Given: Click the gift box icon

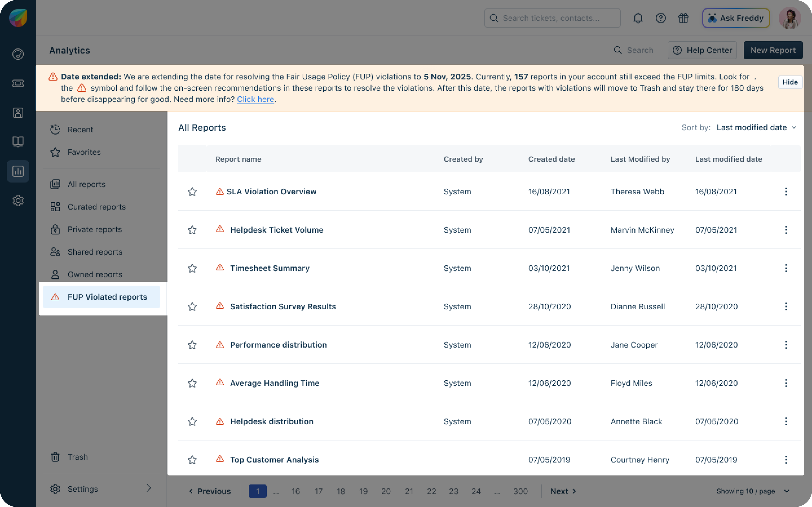Looking at the screenshot, I should [x=683, y=18].
